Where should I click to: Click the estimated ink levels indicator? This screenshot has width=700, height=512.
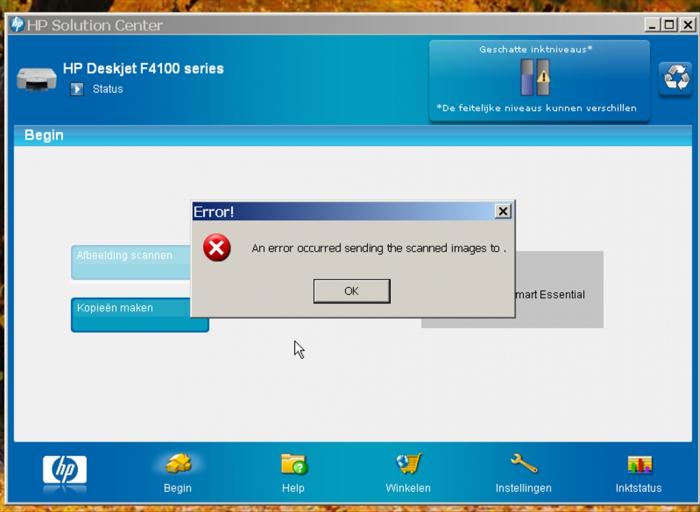tap(535, 77)
